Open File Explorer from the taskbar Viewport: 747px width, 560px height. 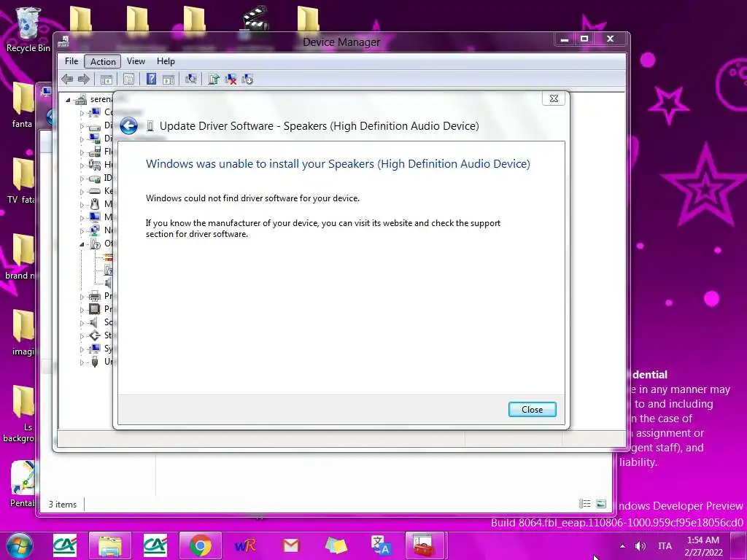tap(109, 546)
